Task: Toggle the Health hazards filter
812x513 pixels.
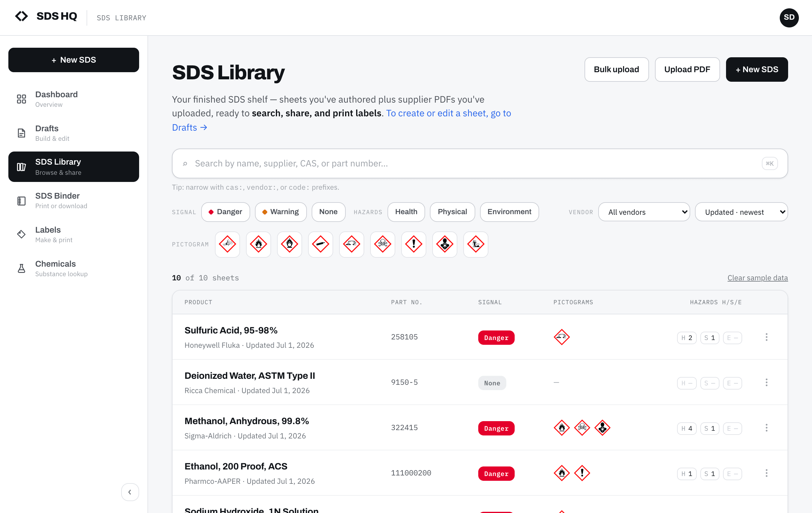Action: (x=406, y=212)
